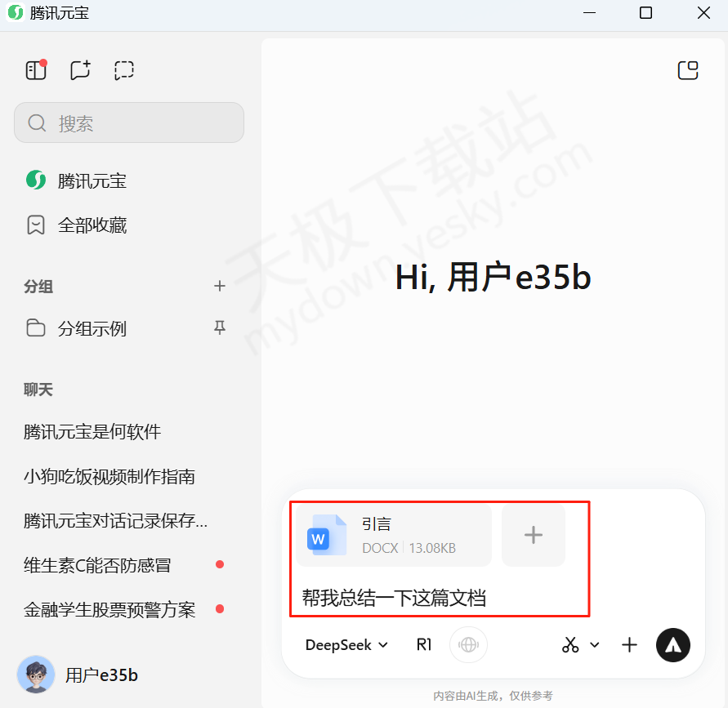Open chat 腾讯元宝是何软件
Screen dimensions: 728x708
coord(92,432)
